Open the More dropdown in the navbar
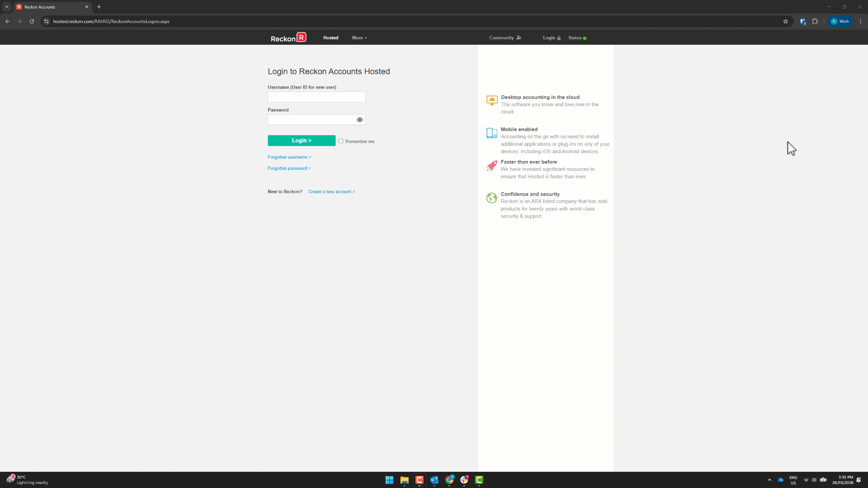This screenshot has height=488, width=868. (359, 38)
